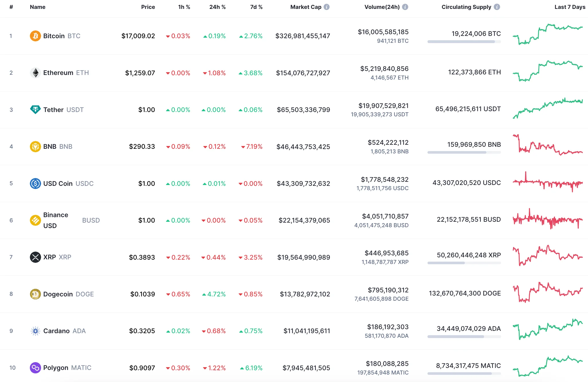Click the BNB coin icon

(x=35, y=146)
